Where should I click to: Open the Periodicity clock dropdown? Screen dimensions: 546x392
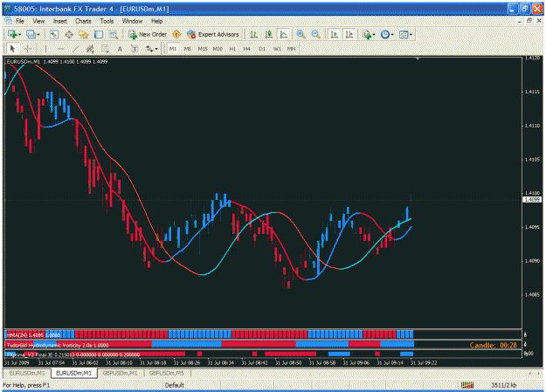click(387, 34)
